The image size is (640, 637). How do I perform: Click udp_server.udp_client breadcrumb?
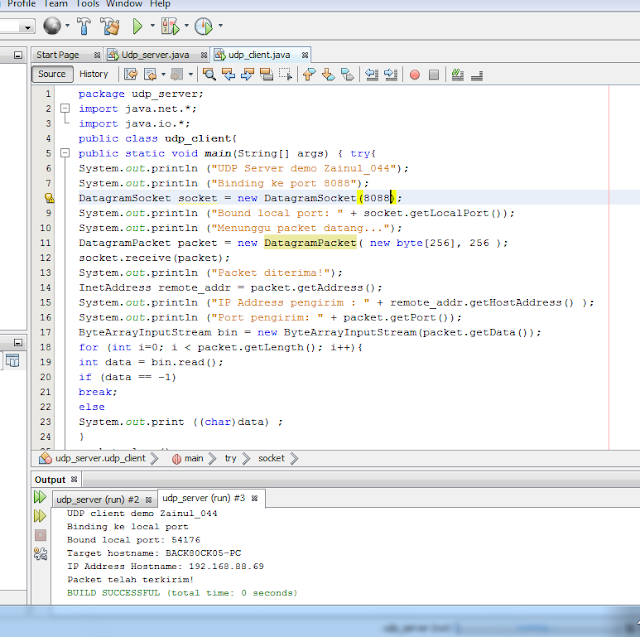point(100,458)
